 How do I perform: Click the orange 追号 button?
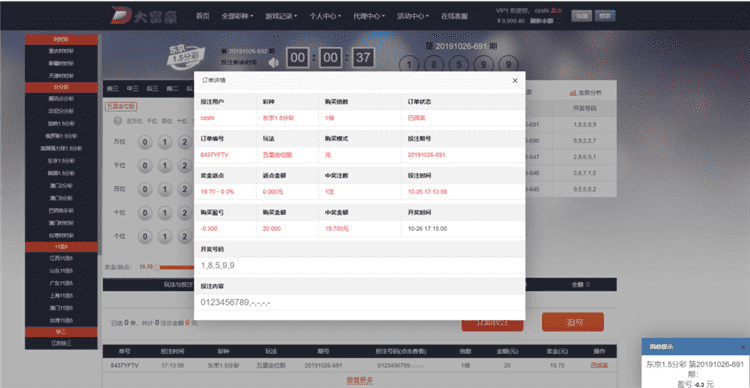[573, 322]
